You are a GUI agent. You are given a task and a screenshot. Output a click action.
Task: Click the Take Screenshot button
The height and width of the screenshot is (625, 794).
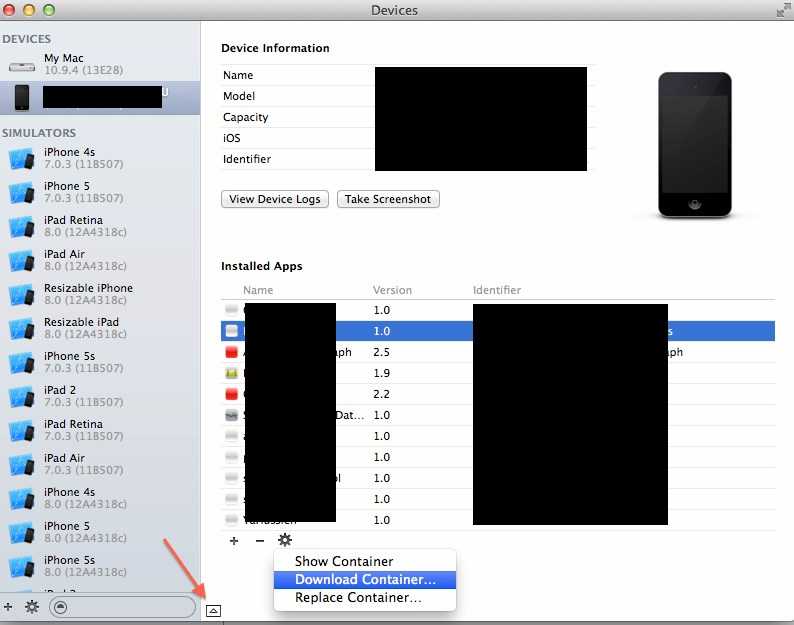tap(388, 199)
